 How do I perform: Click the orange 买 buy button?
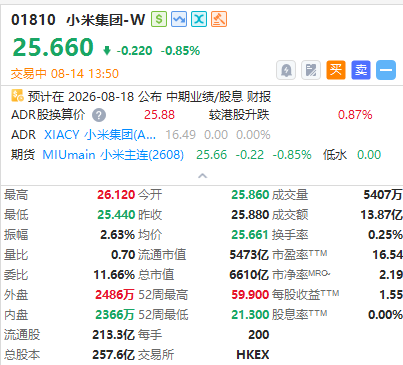(336, 70)
